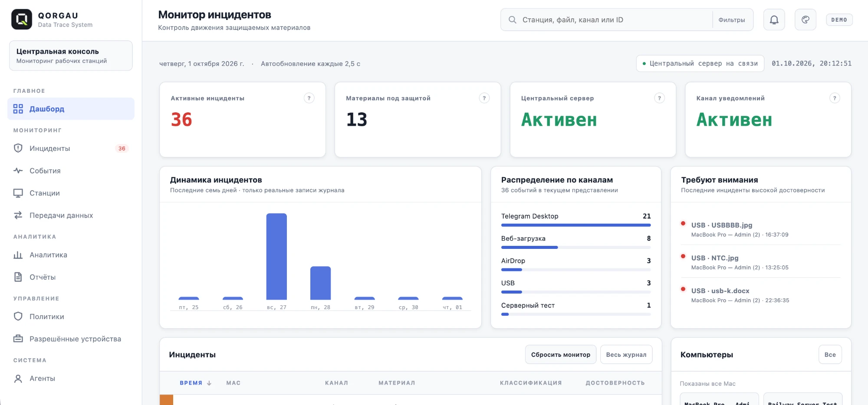Open События in the sidebar
This screenshot has height=405, width=868.
(x=71, y=171)
